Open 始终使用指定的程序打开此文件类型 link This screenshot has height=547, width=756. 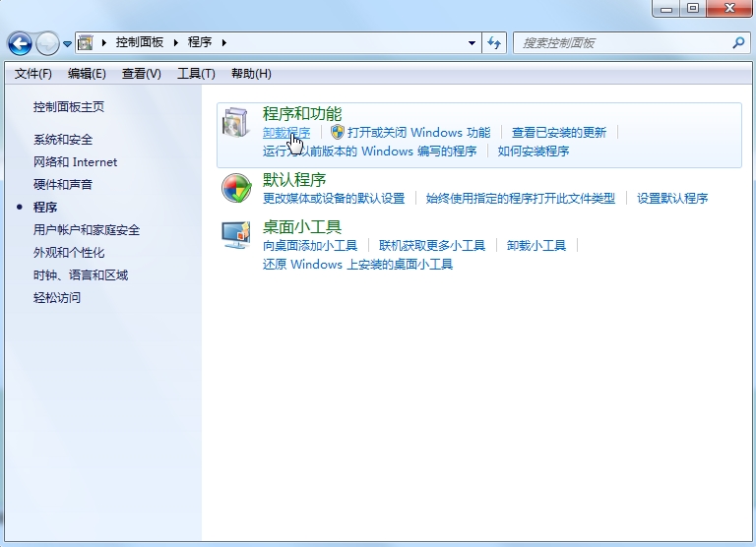[x=521, y=199]
